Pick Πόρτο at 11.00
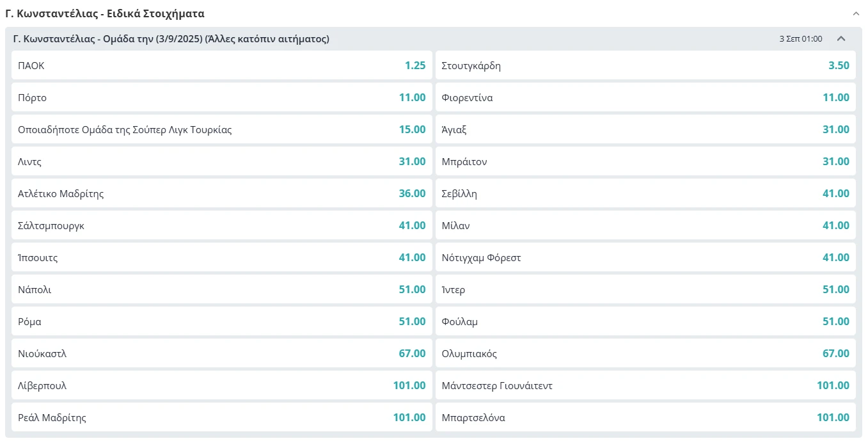868x448 pixels. click(x=221, y=97)
